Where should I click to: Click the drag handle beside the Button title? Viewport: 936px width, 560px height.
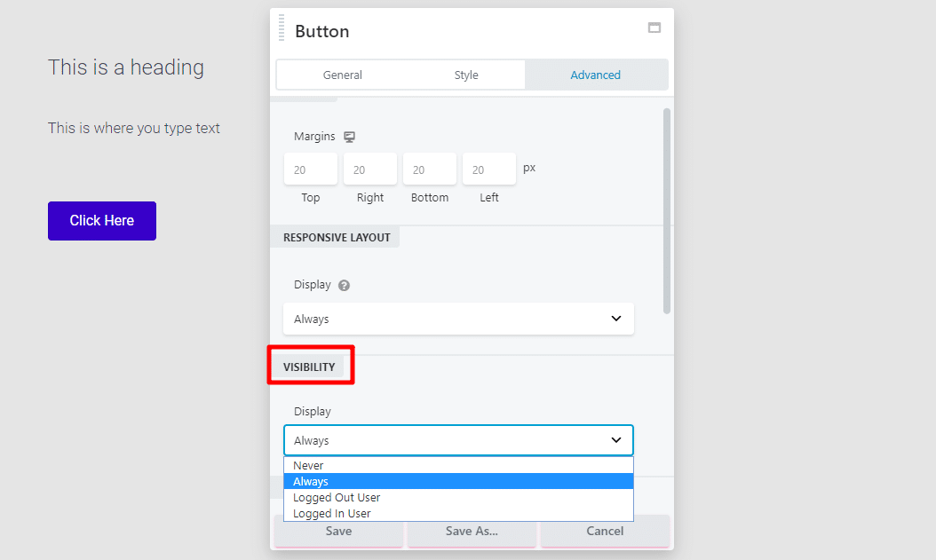(281, 27)
